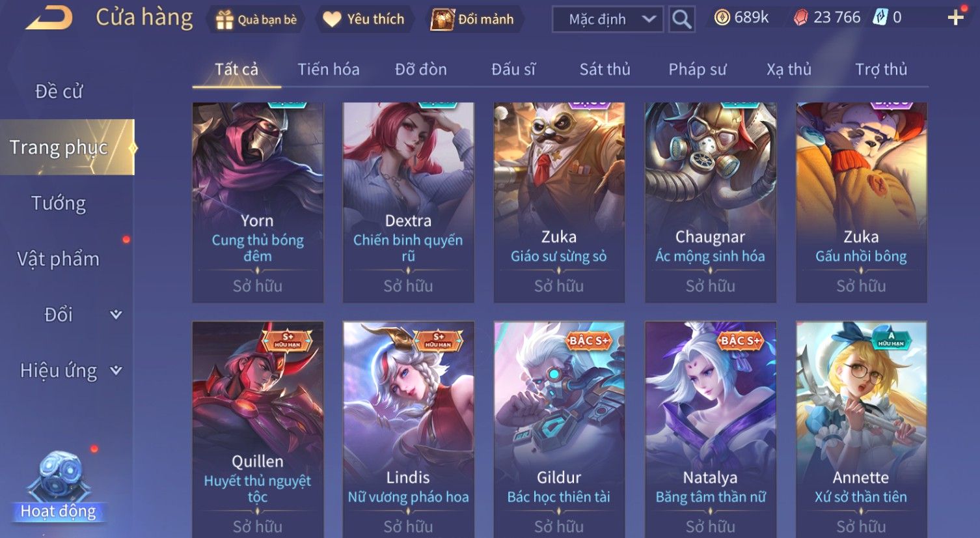Click the red gem currency icon
Screen dimensions: 980x538
click(x=800, y=18)
